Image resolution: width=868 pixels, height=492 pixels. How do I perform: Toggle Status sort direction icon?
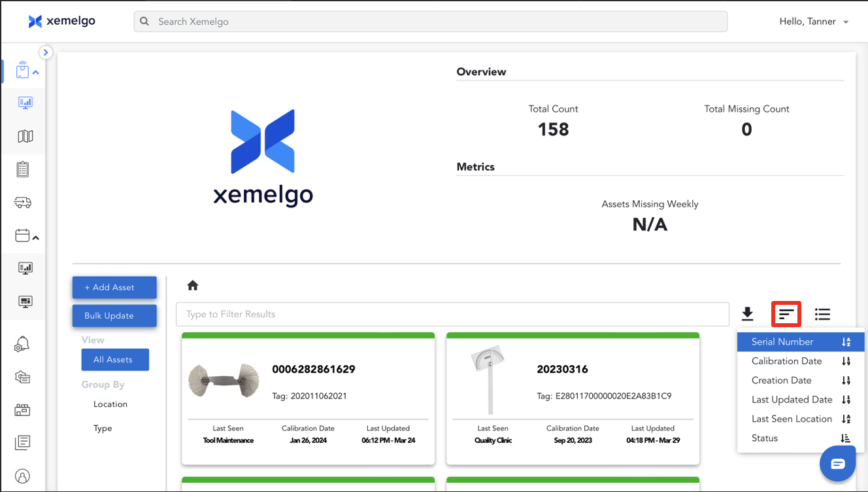coord(846,438)
